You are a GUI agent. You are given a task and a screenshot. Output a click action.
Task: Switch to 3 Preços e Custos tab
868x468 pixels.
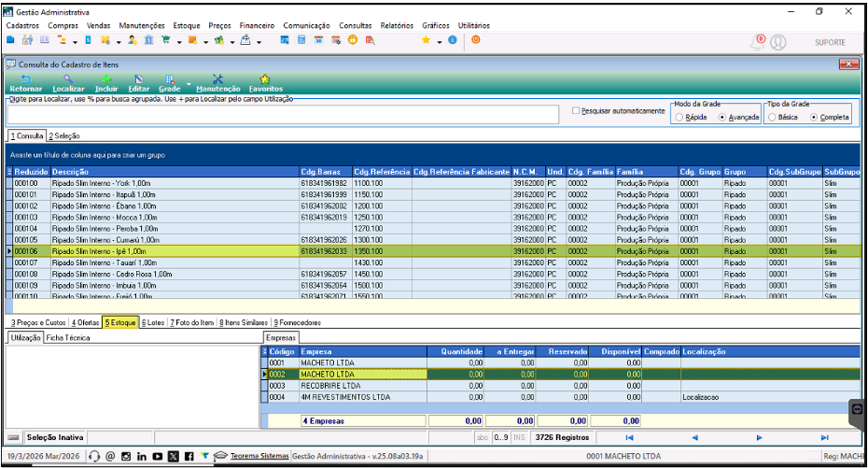[x=38, y=322]
